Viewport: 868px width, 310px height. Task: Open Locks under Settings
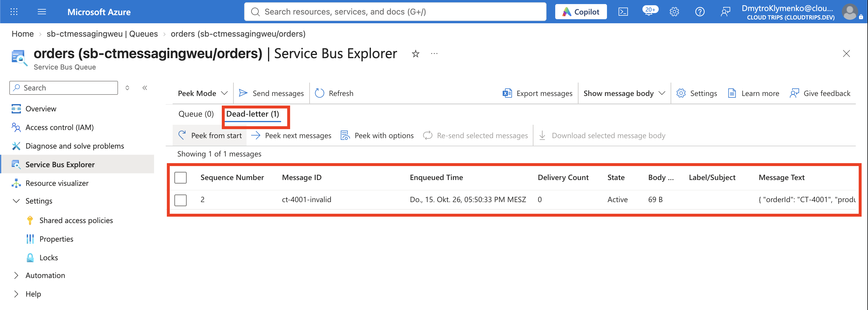tap(49, 258)
